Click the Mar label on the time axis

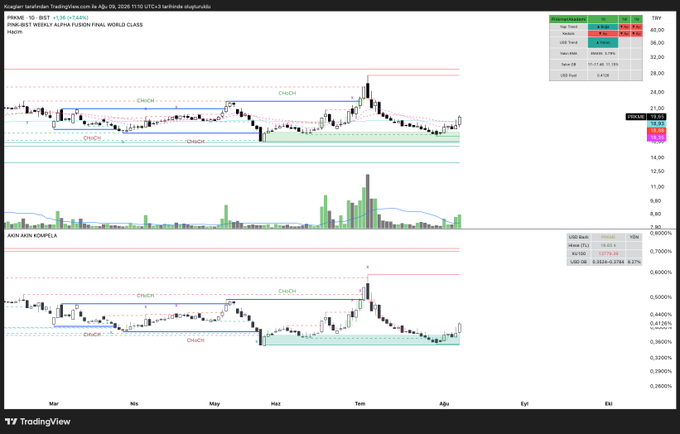[x=54, y=404]
